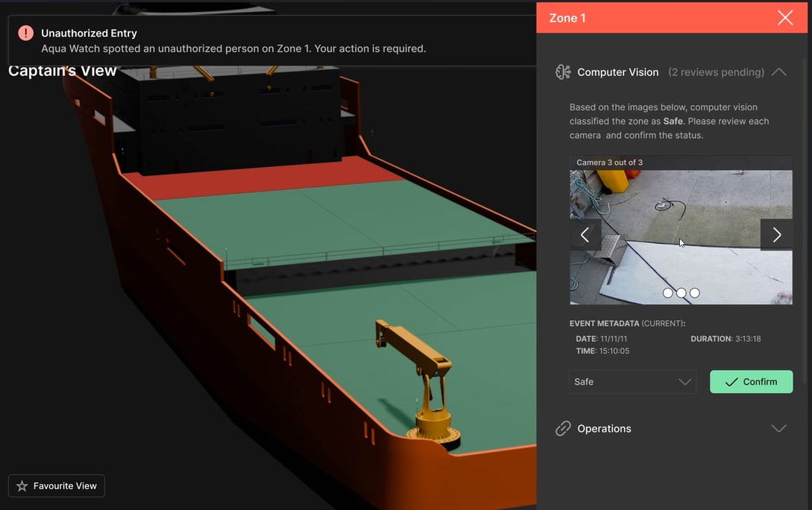Show the previous camera image
Screen dimensions: 812x510
pyautogui.click(x=585, y=235)
